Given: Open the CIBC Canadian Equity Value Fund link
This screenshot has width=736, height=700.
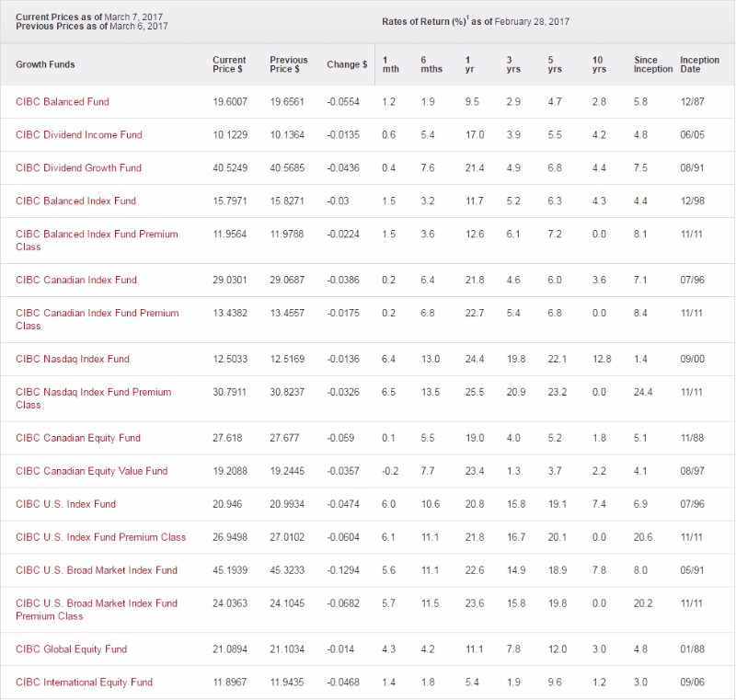Looking at the screenshot, I should pos(91,471).
